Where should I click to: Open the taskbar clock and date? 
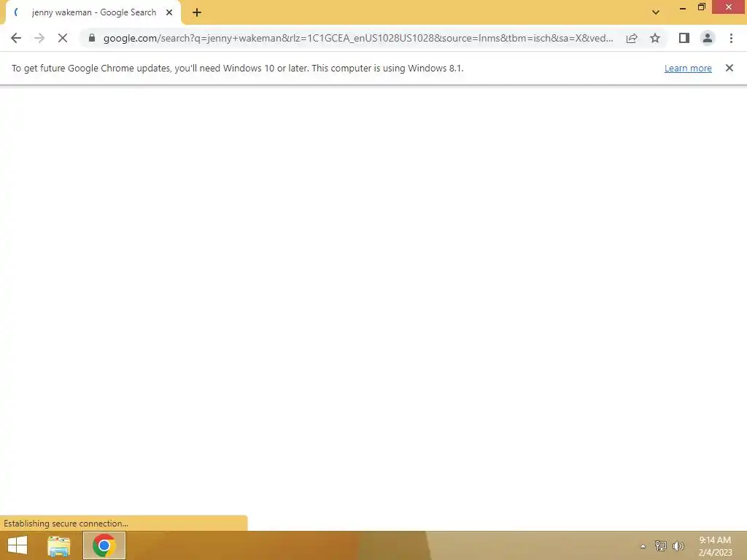point(715,546)
